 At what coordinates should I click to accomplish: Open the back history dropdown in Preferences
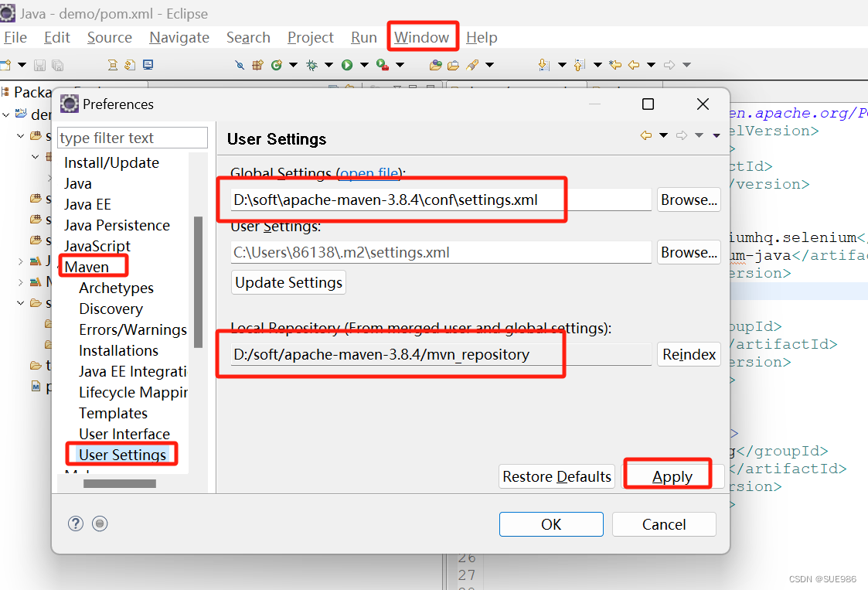tap(662, 135)
